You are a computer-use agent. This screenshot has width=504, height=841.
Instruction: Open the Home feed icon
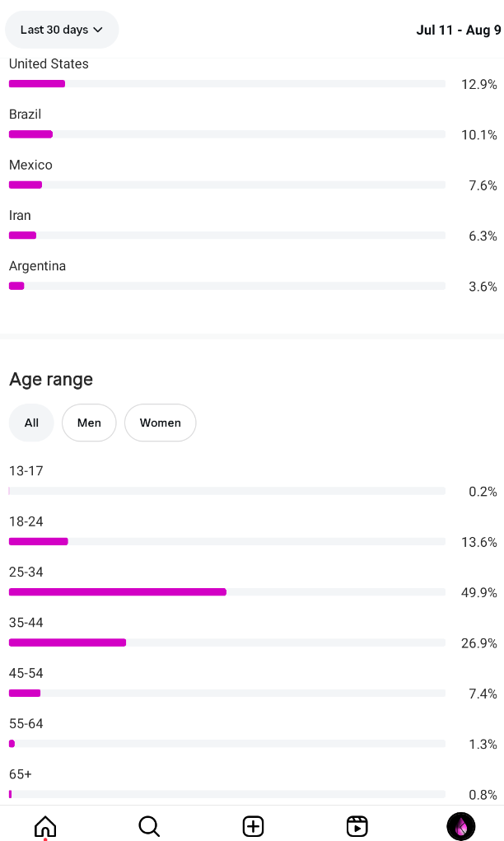tap(45, 825)
